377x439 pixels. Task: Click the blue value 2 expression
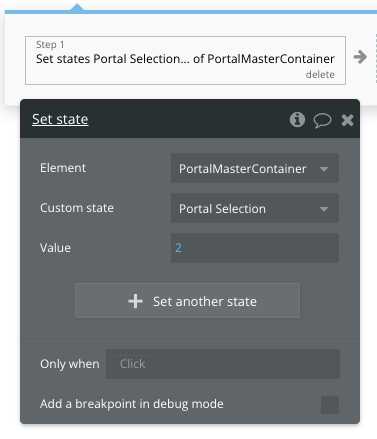178,248
